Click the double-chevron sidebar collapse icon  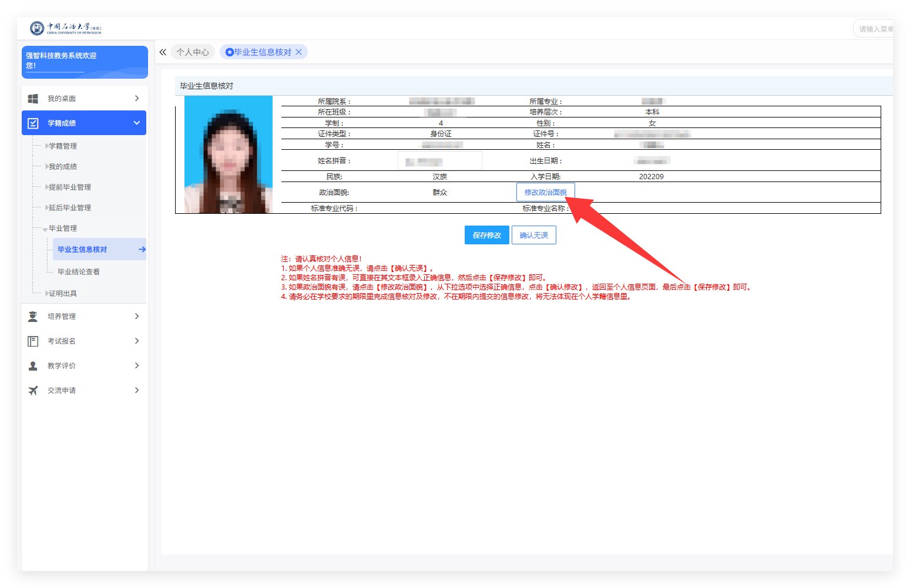[x=163, y=52]
